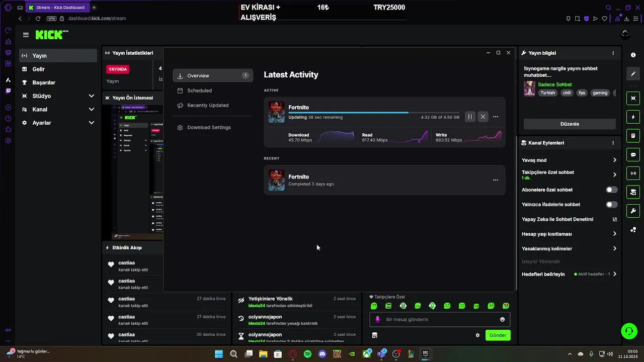Open a new browser tab
This screenshot has width=644, height=362.
(94, 8)
